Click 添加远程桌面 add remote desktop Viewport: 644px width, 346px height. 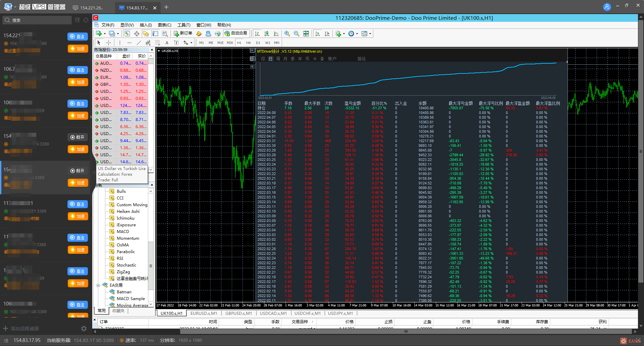pyautogui.click(x=21, y=329)
